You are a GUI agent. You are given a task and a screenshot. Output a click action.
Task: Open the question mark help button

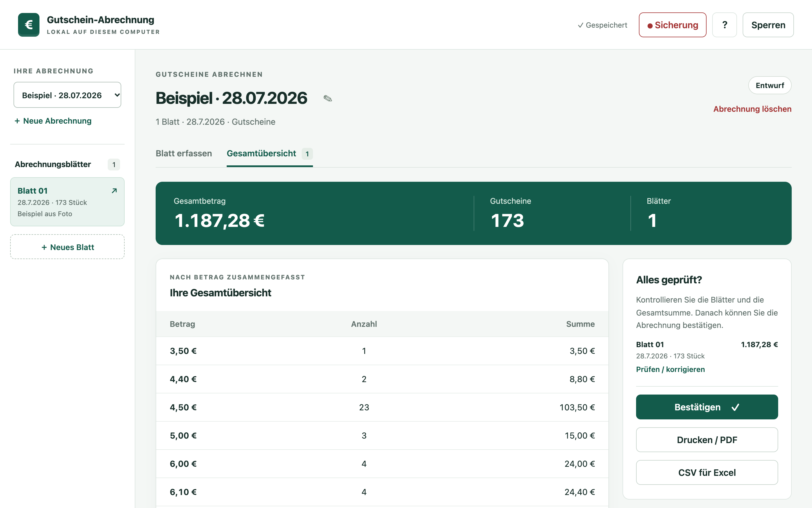[724, 25]
